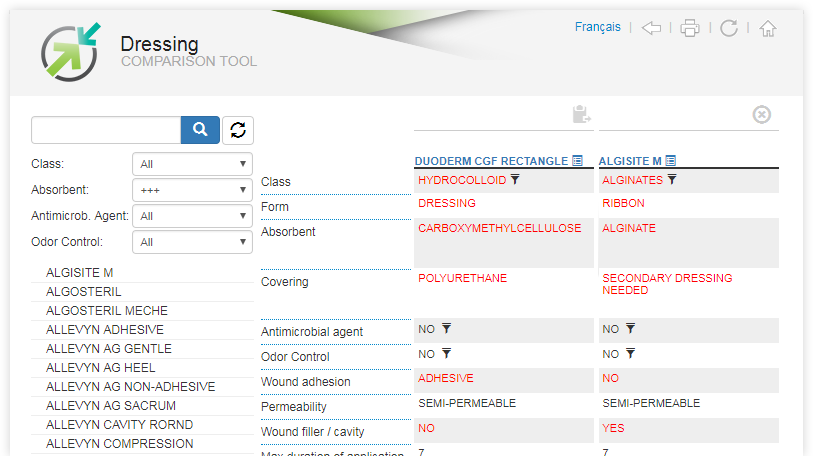The height and width of the screenshot is (456, 813).
Task: Open the Class dropdown
Action: pyautogui.click(x=192, y=164)
